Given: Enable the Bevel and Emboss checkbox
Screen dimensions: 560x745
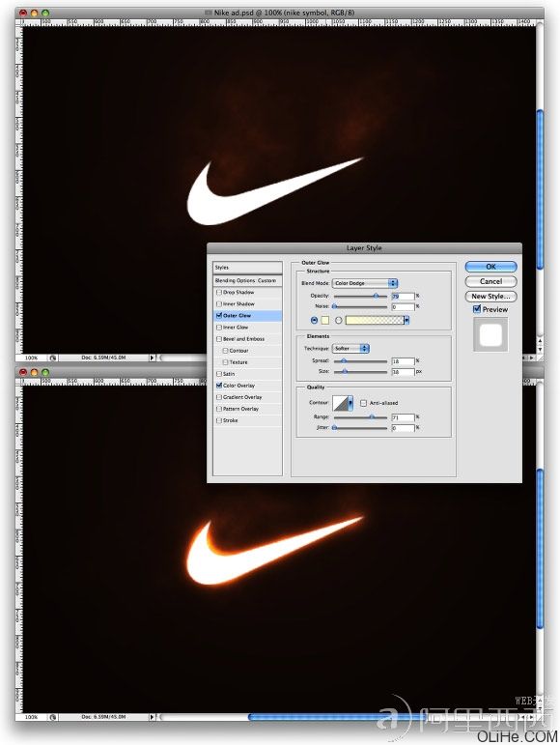Looking at the screenshot, I should tap(219, 339).
